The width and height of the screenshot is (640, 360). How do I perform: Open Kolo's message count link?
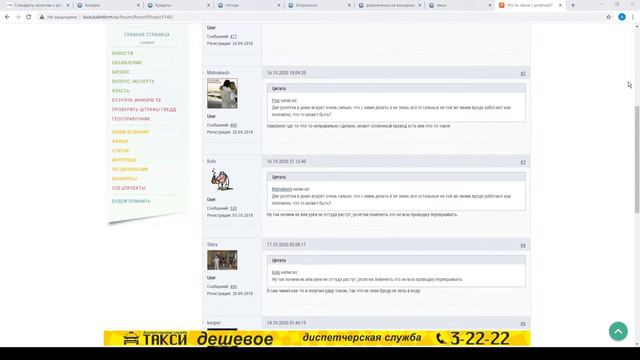233,209
